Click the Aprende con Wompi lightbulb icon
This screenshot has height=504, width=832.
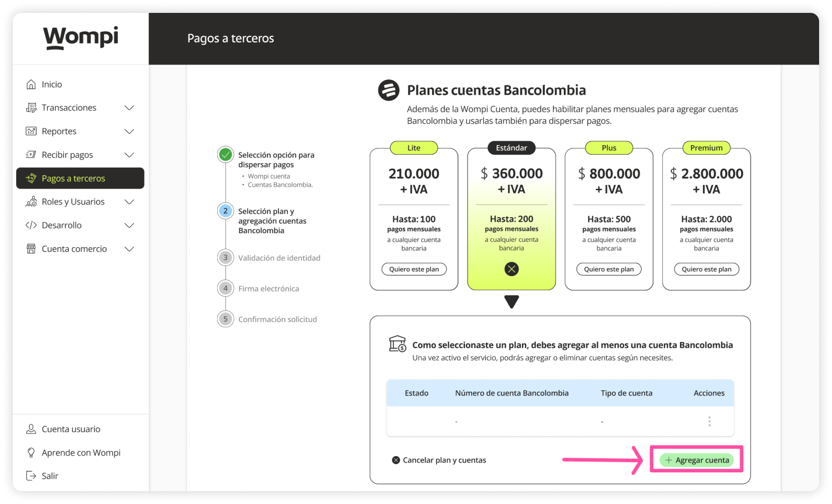coord(31,453)
